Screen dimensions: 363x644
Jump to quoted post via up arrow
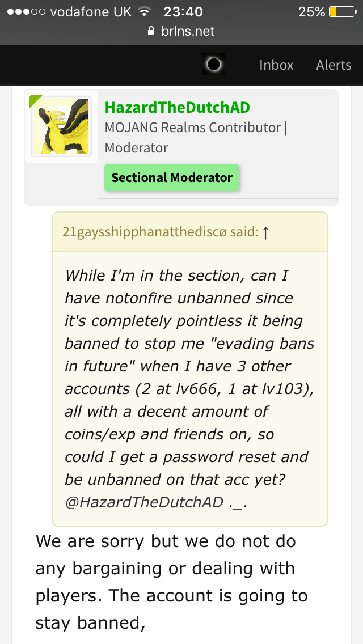pyautogui.click(x=265, y=232)
